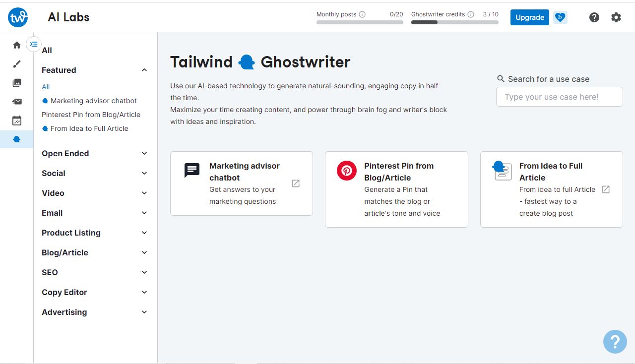This screenshot has width=635, height=364.
Task: Click the Ghostwriter credits info icon
Action: pos(471,14)
